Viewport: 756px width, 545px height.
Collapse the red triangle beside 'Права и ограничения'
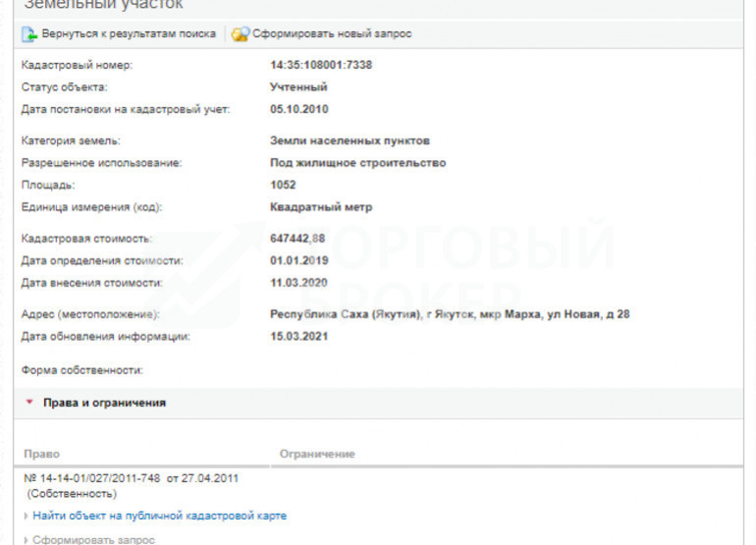(29, 402)
